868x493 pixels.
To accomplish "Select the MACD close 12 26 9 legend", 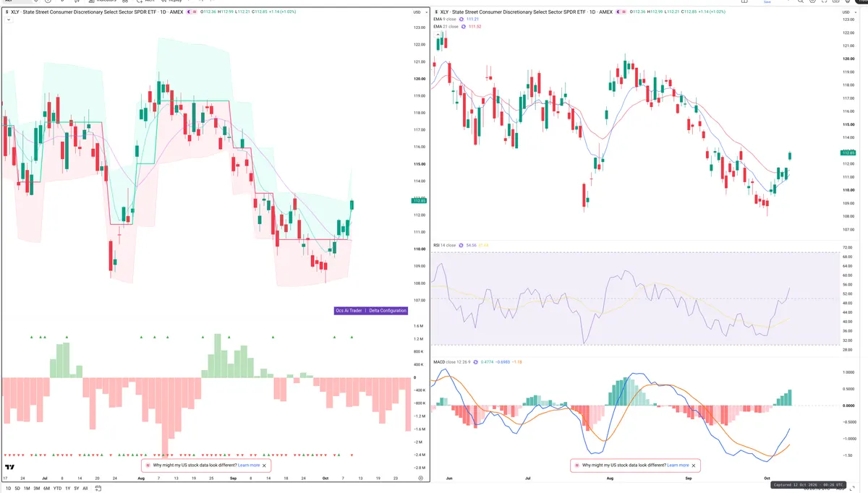I will click(x=452, y=362).
